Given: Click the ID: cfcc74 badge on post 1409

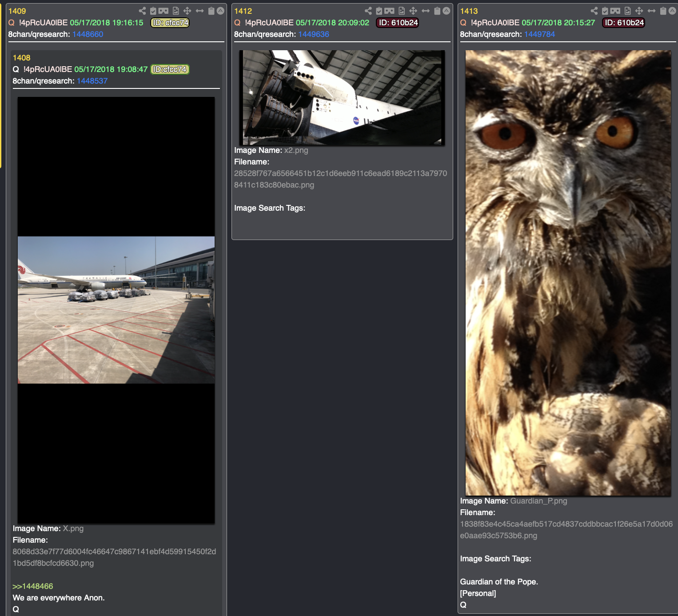Looking at the screenshot, I should coord(170,23).
